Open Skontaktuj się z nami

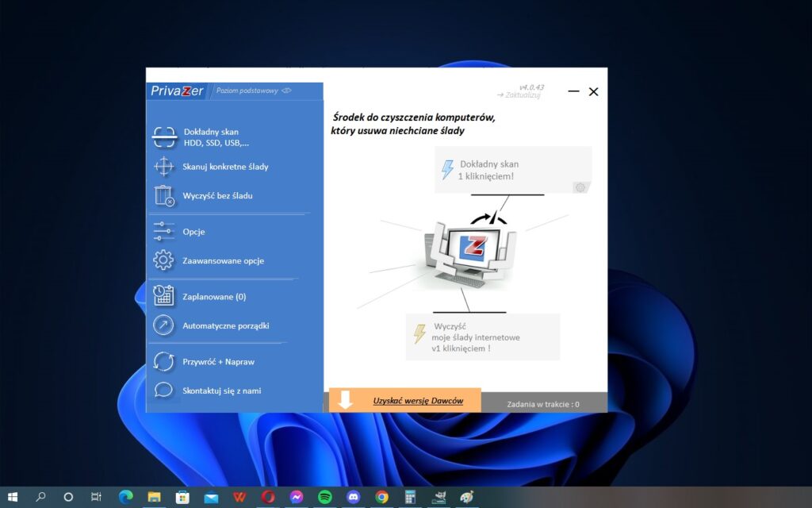222,391
